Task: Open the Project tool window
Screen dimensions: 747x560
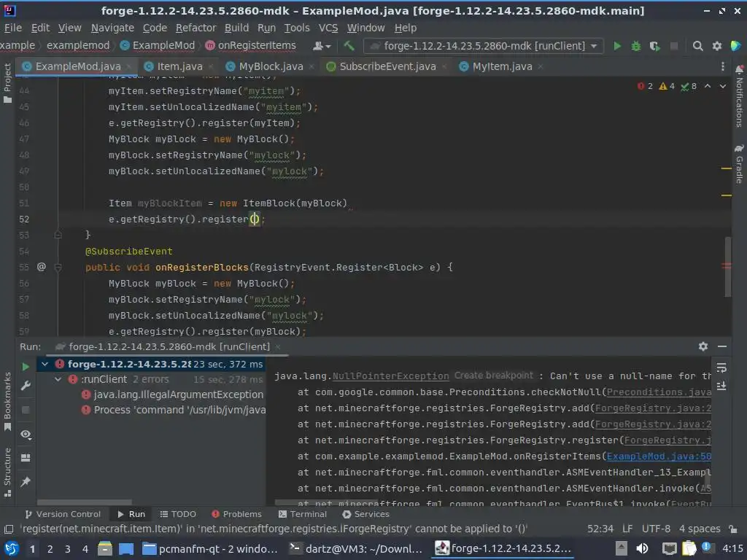Action: click(7, 83)
